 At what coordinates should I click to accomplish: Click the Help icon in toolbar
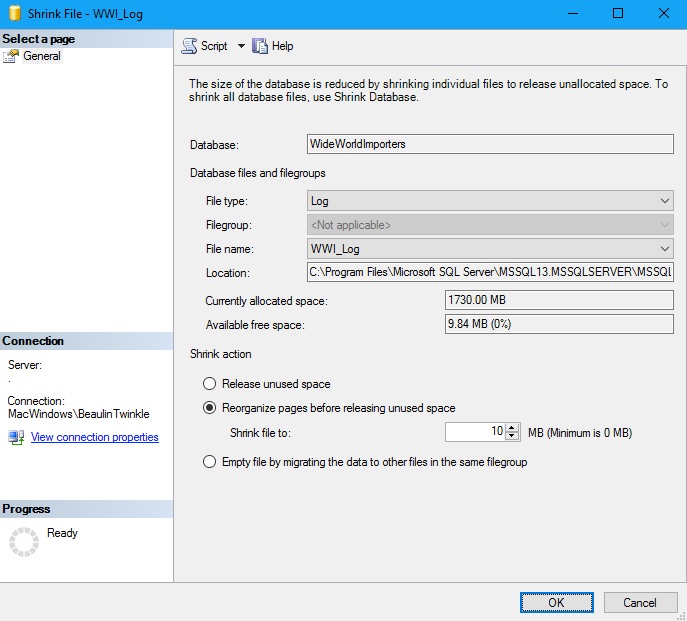click(261, 46)
